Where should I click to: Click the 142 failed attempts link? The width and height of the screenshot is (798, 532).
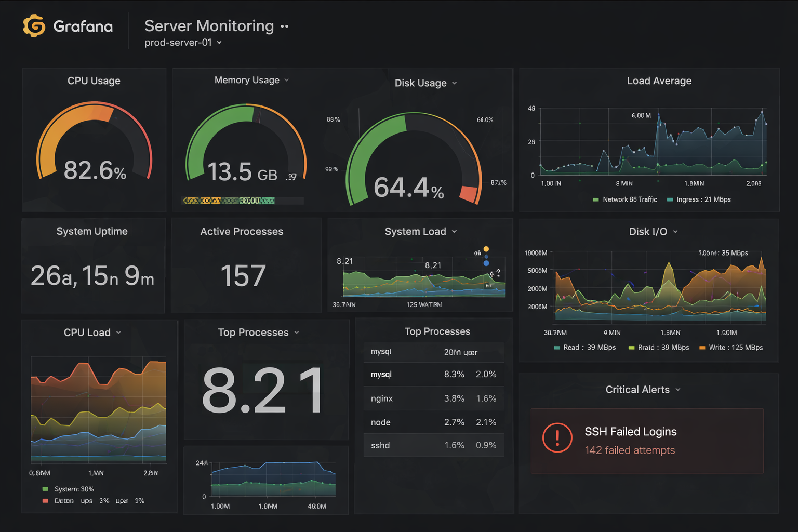point(630,450)
